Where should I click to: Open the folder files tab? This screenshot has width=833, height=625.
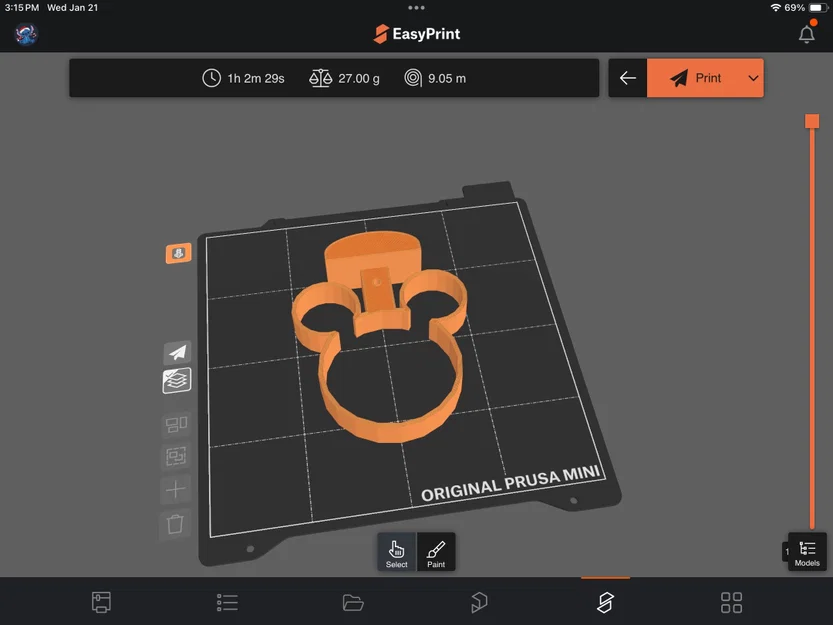click(353, 603)
